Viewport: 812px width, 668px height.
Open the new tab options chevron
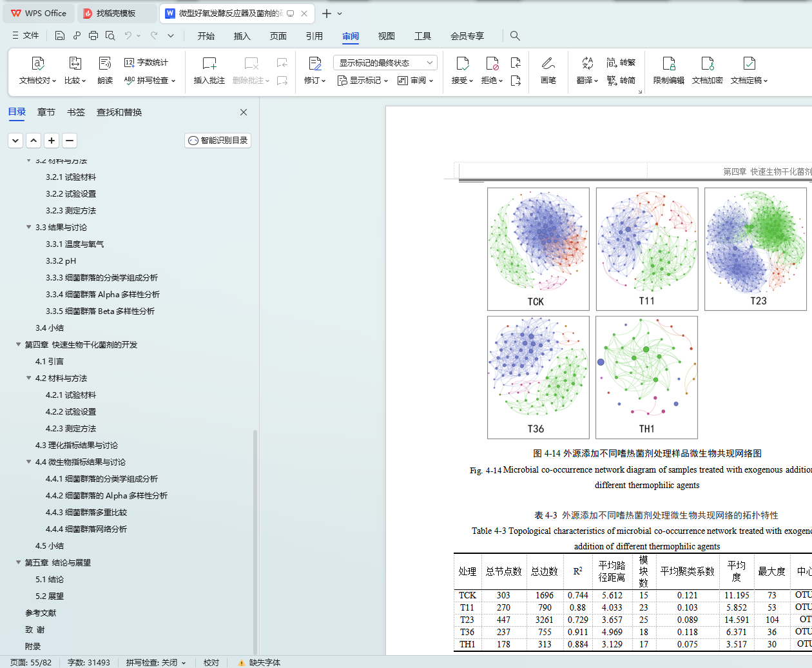[340, 14]
